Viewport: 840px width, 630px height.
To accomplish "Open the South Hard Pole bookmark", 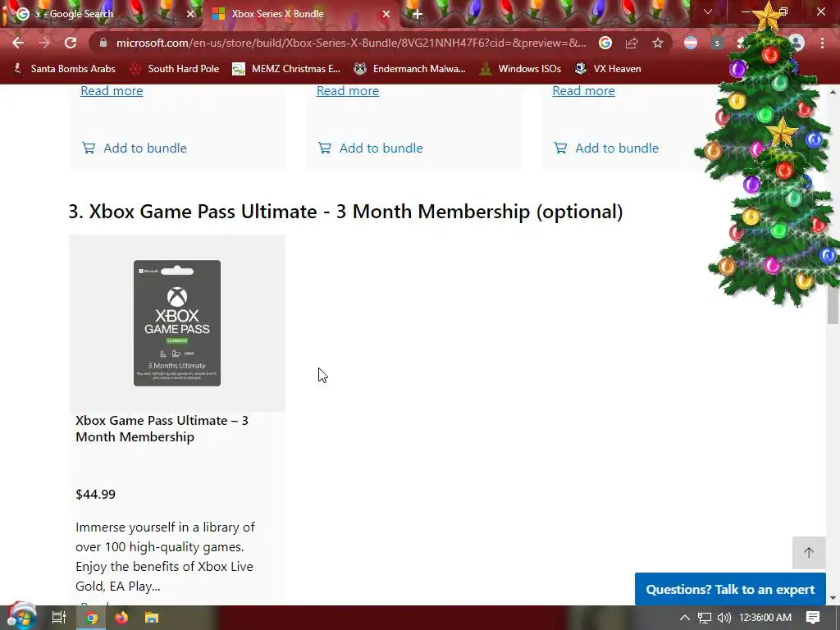I will tap(176, 69).
